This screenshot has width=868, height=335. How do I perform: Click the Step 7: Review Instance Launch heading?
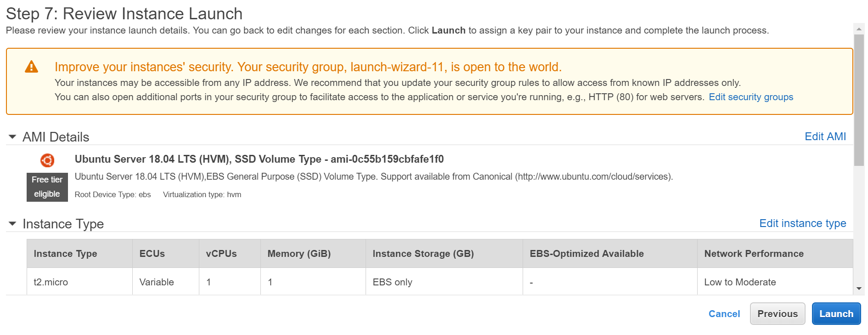click(x=124, y=14)
